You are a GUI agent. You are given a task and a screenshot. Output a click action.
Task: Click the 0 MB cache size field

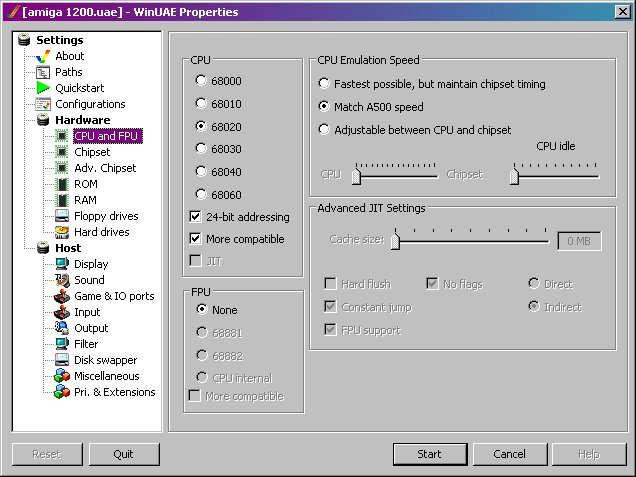tap(579, 241)
